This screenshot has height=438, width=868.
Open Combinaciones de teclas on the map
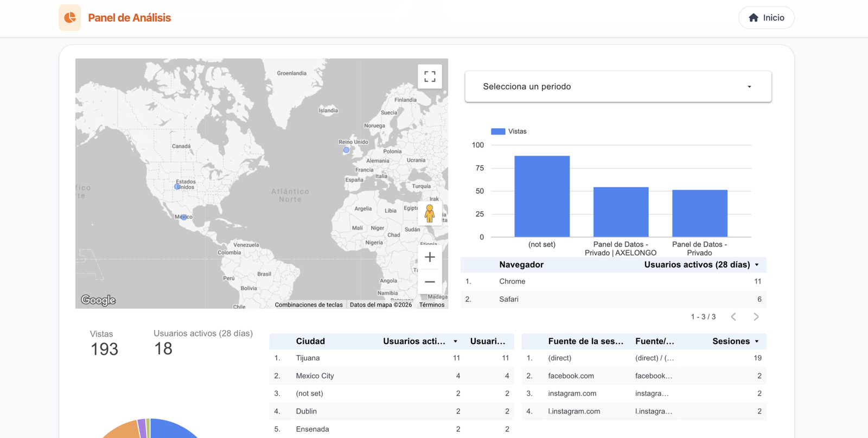point(309,305)
